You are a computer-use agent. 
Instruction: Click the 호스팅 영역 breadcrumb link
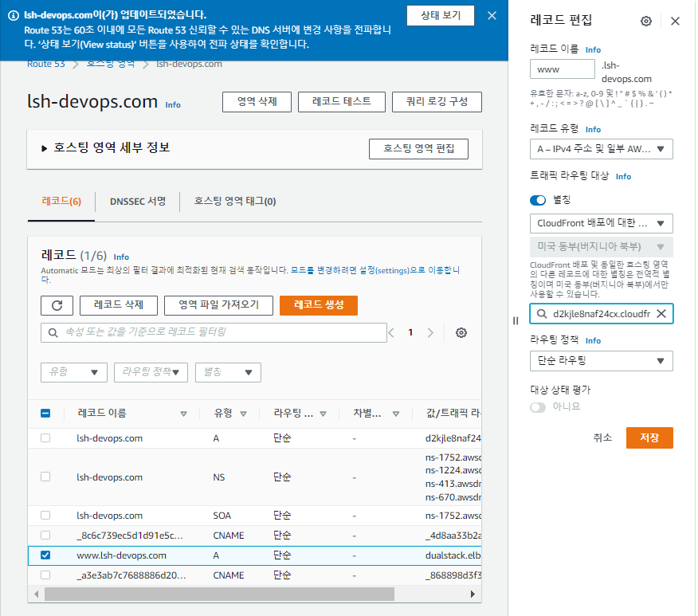[x=111, y=64]
